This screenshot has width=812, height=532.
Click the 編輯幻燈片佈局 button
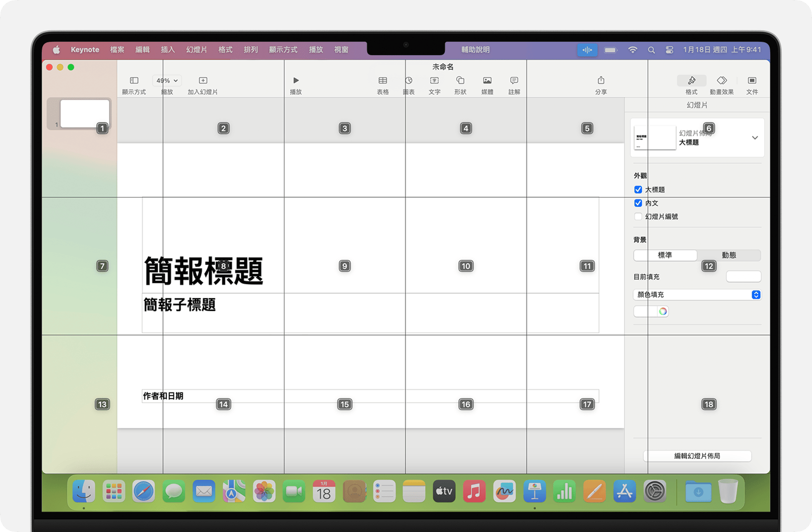(697, 456)
